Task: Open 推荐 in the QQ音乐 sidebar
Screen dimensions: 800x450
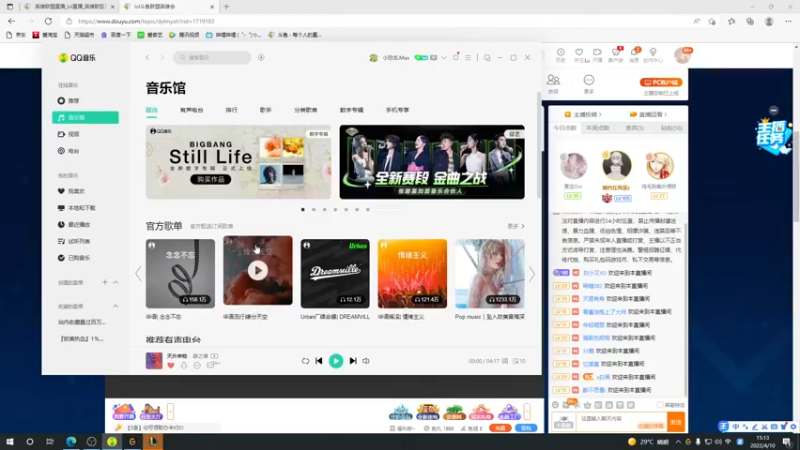Action: click(x=69, y=101)
